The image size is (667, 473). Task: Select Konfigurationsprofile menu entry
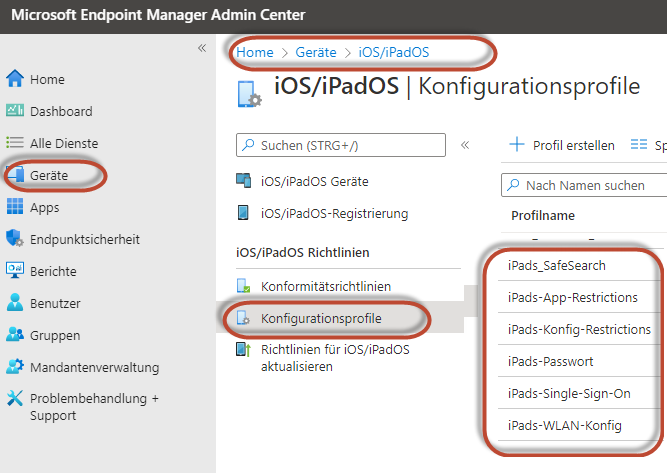coord(320,318)
